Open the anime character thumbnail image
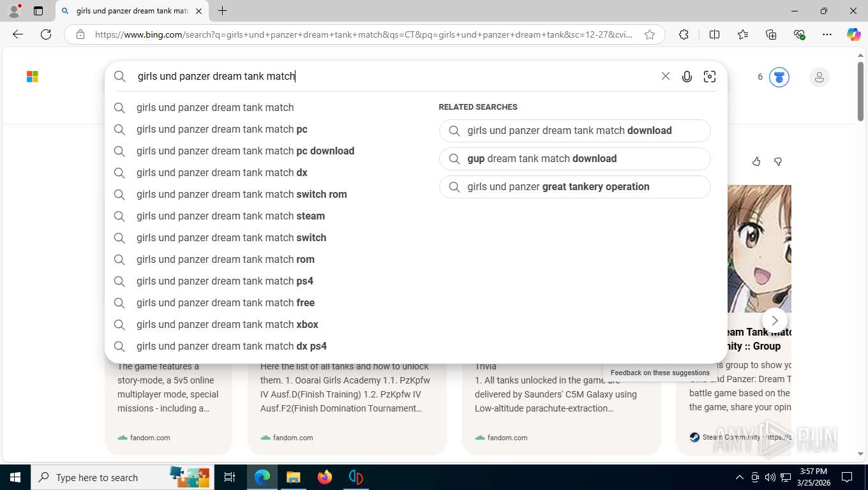 pyautogui.click(x=759, y=249)
